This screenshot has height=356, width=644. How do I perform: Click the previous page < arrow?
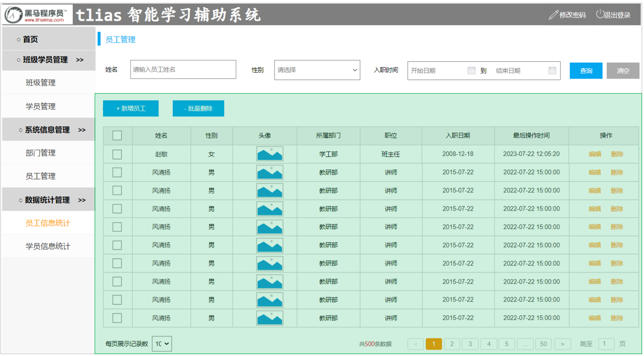416,344
